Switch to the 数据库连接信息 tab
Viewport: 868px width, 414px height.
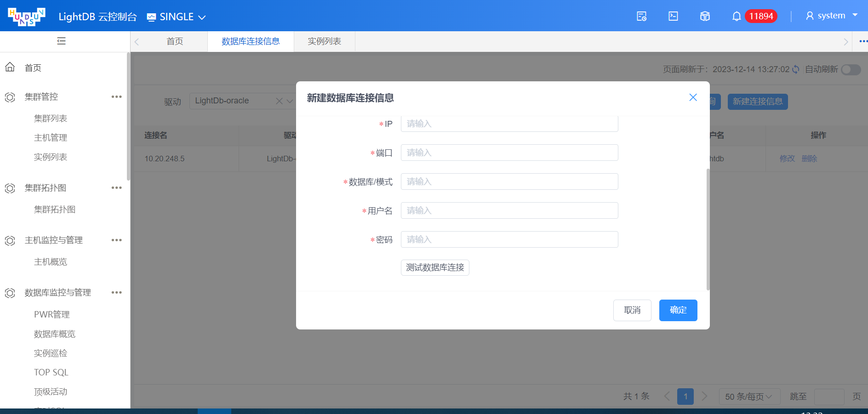[x=251, y=41]
